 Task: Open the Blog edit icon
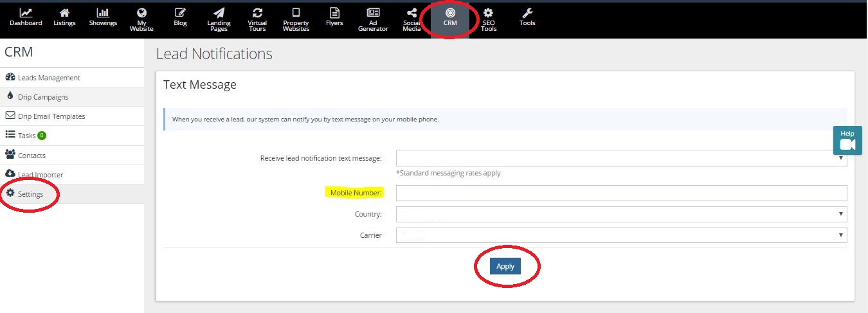(x=180, y=13)
